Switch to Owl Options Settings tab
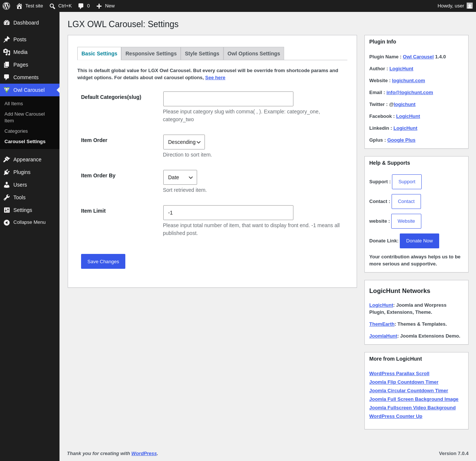 (254, 54)
